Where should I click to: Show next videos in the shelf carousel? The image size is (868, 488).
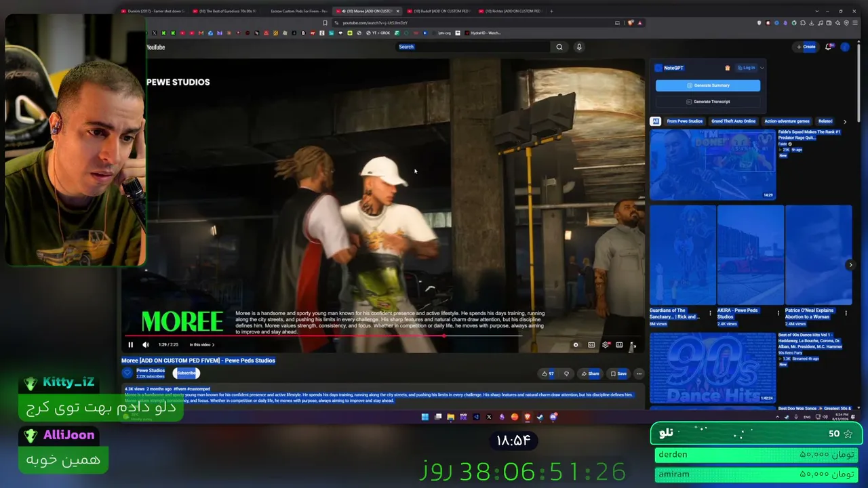pyautogui.click(x=850, y=265)
